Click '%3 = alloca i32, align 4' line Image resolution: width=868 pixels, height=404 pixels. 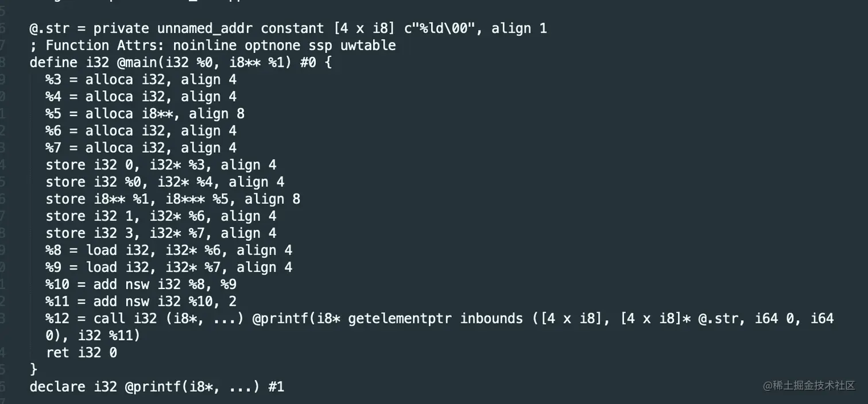coord(141,79)
